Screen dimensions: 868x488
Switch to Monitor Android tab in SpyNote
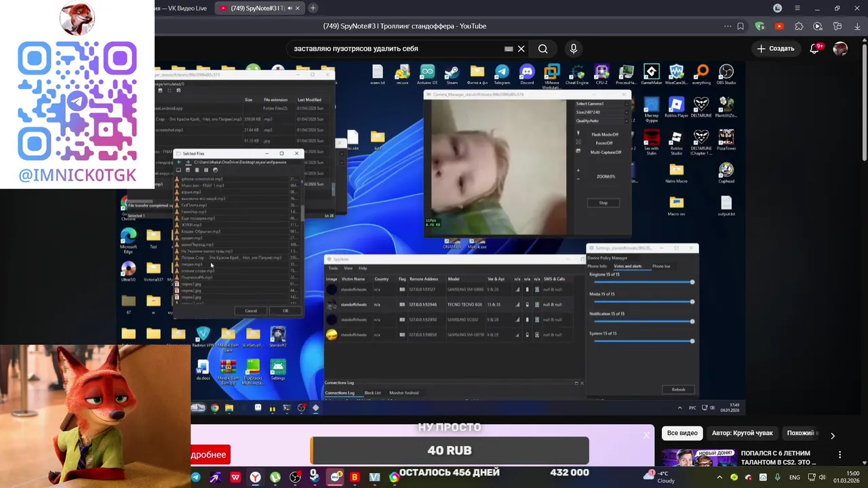tap(403, 393)
